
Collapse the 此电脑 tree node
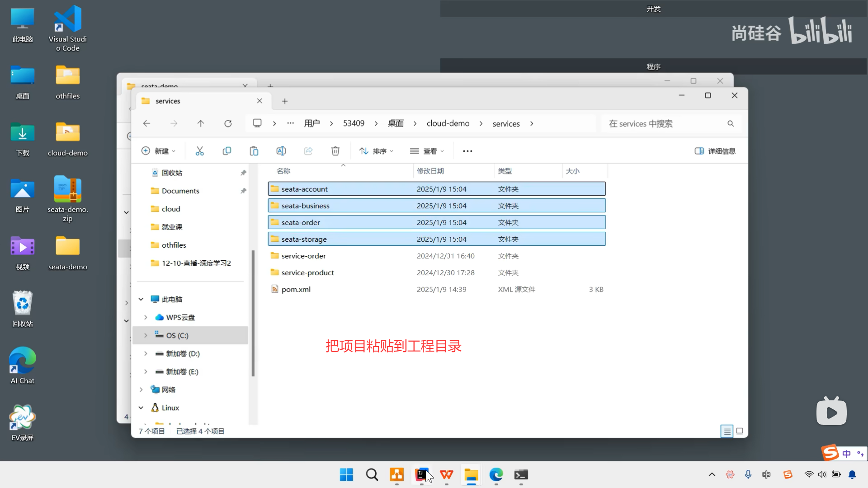pyautogui.click(x=141, y=299)
